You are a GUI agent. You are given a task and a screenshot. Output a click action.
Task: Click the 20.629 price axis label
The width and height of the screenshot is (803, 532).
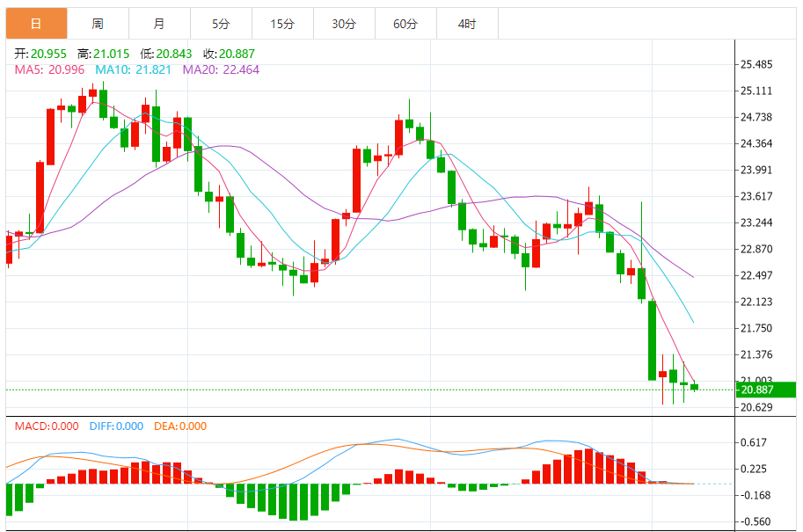pyautogui.click(x=756, y=408)
